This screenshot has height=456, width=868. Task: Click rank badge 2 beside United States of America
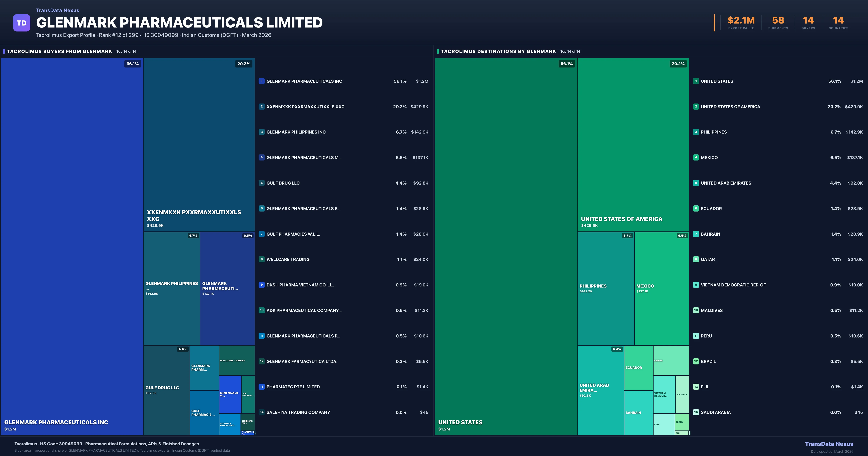[x=696, y=107]
